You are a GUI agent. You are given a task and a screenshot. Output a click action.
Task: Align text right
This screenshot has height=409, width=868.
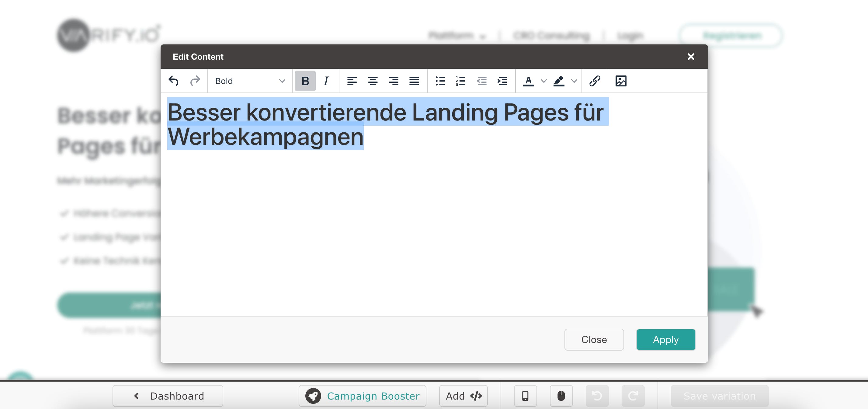[394, 81]
